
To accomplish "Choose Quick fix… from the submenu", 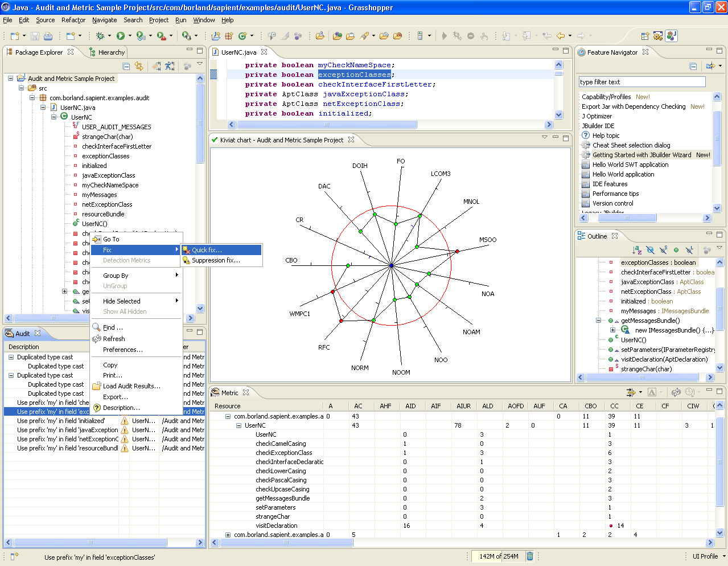I will (x=207, y=250).
